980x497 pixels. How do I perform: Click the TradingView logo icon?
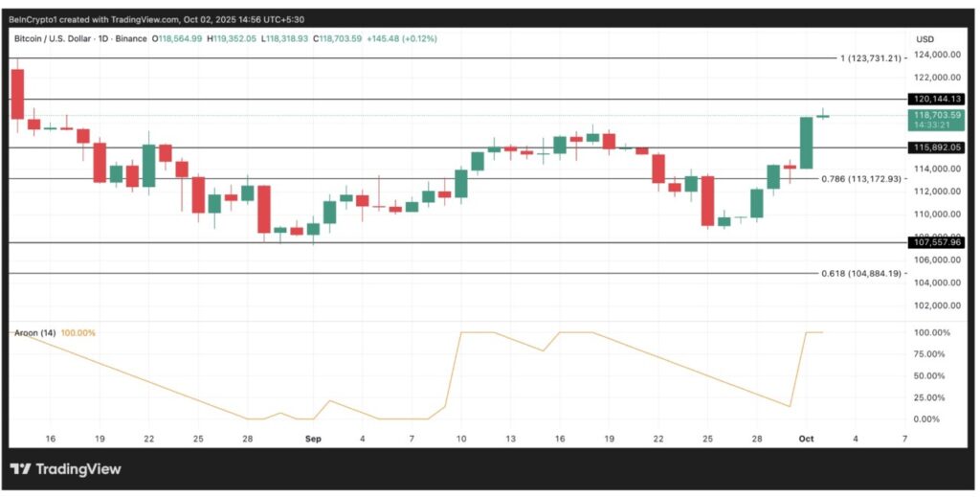tap(20, 469)
